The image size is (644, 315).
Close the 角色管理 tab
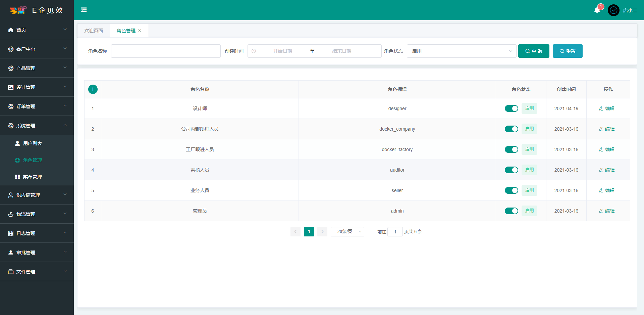[x=140, y=30]
